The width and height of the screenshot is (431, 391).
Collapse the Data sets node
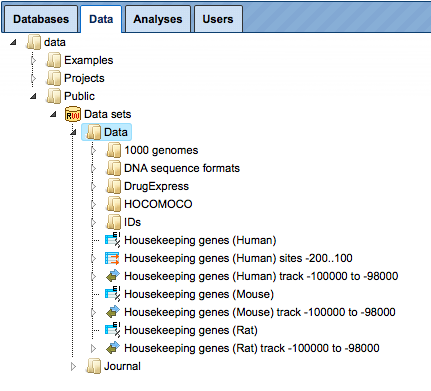[53, 114]
